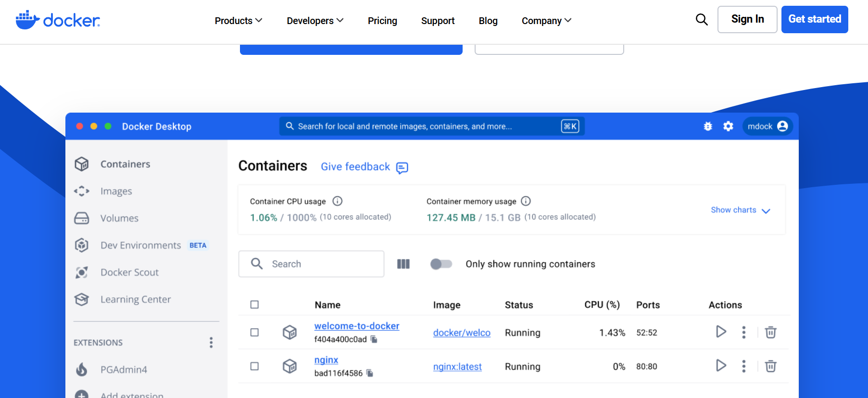Select Docker Scout in the sidebar
The image size is (868, 398).
129,272
